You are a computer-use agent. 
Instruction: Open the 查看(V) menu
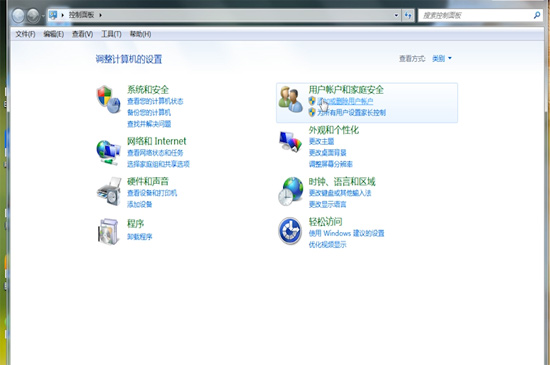click(82, 34)
